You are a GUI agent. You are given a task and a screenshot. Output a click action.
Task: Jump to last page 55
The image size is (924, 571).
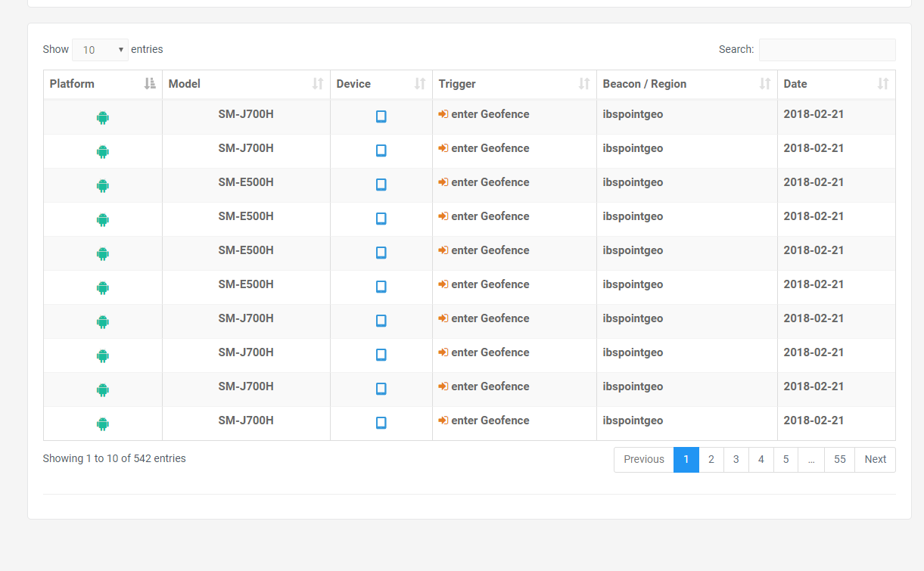click(x=840, y=460)
